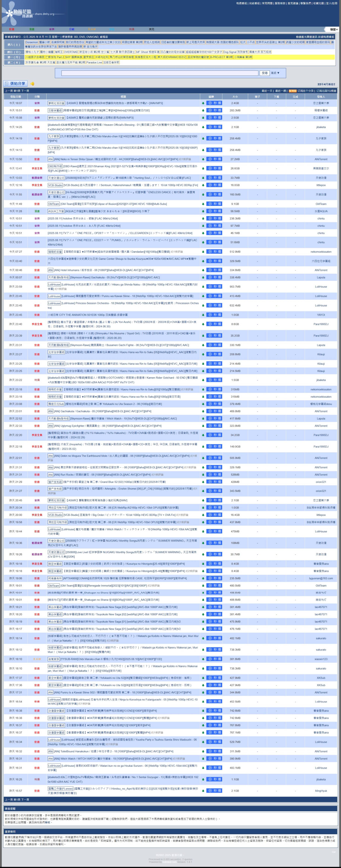Click magnet arrow for Renegade Immortal row
Image resolution: width=341 pixels, height=868 pixels.
(x=203, y=586)
